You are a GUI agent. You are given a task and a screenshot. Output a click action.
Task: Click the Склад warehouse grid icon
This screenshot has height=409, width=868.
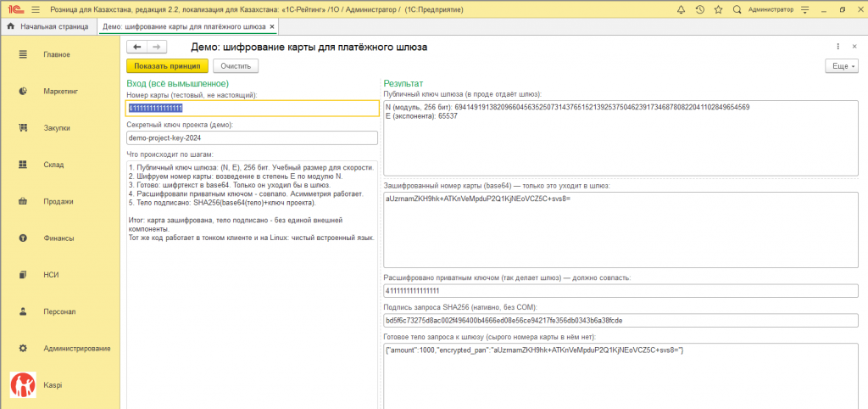(23, 165)
